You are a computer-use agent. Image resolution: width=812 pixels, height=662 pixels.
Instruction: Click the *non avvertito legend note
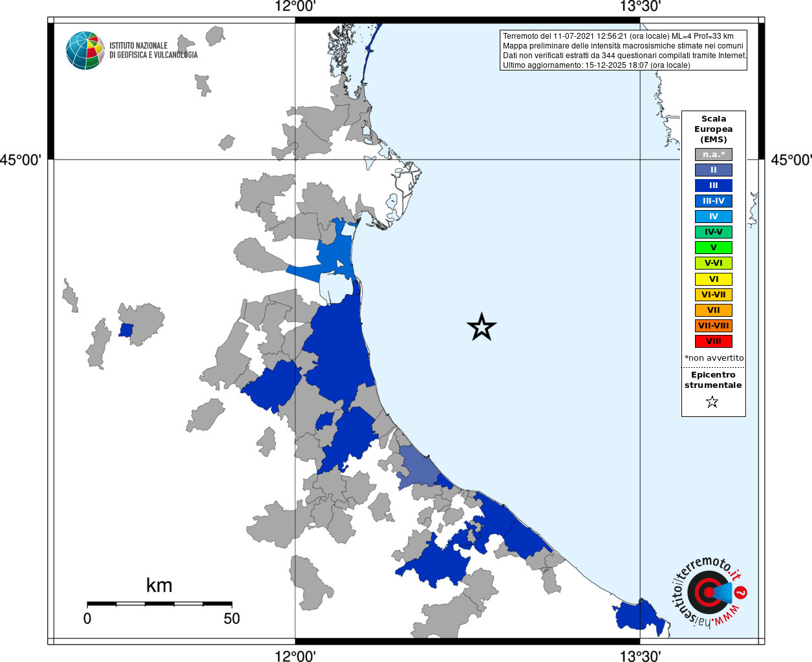click(x=714, y=358)
